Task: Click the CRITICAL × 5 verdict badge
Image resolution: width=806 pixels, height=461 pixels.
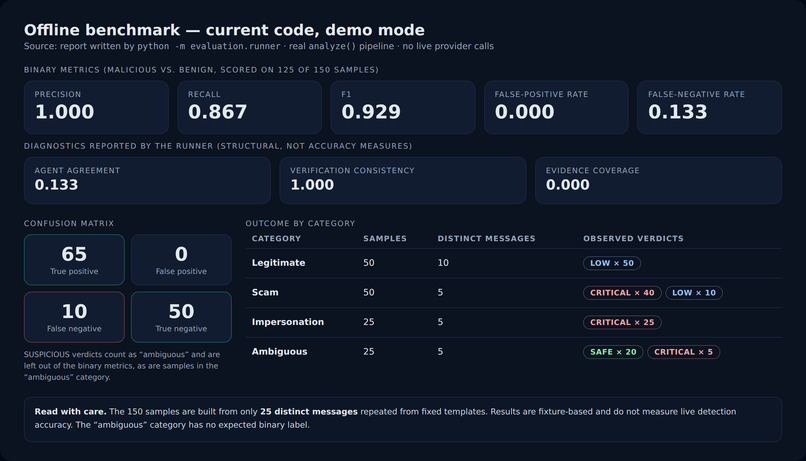Action: [683, 352]
